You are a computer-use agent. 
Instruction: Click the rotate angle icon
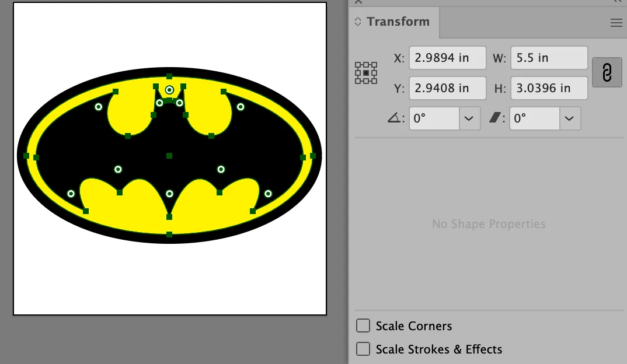(395, 118)
